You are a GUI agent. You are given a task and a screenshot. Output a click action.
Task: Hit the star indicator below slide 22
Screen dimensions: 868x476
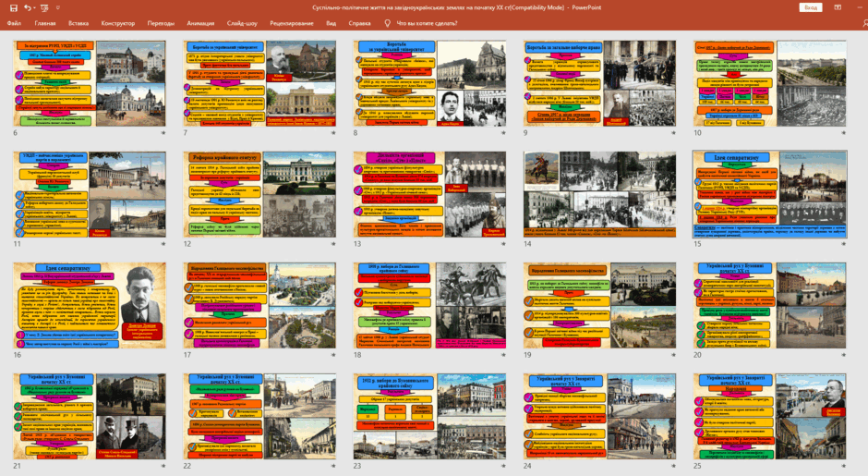(333, 466)
